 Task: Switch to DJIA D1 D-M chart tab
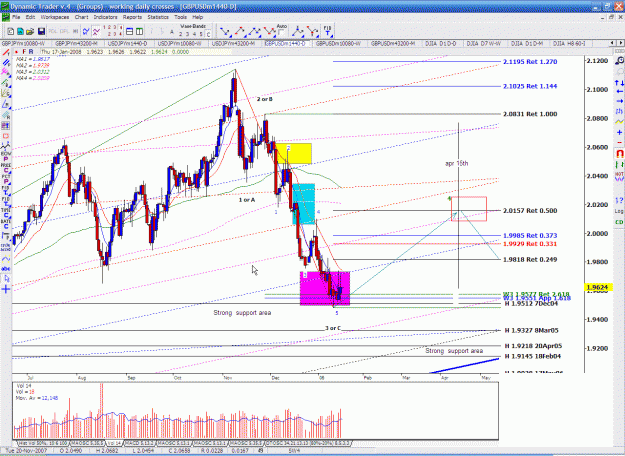point(527,43)
